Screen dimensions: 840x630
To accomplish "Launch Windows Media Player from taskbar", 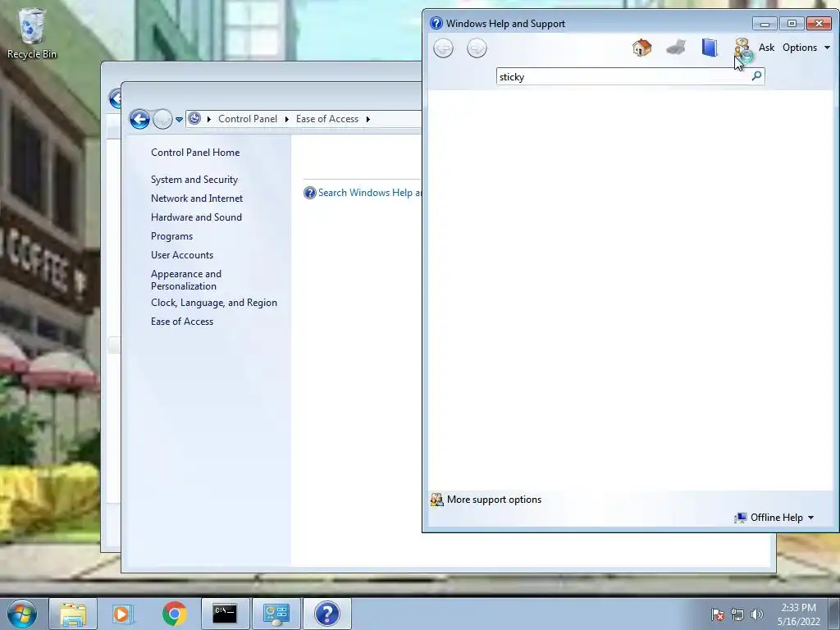I will (123, 614).
